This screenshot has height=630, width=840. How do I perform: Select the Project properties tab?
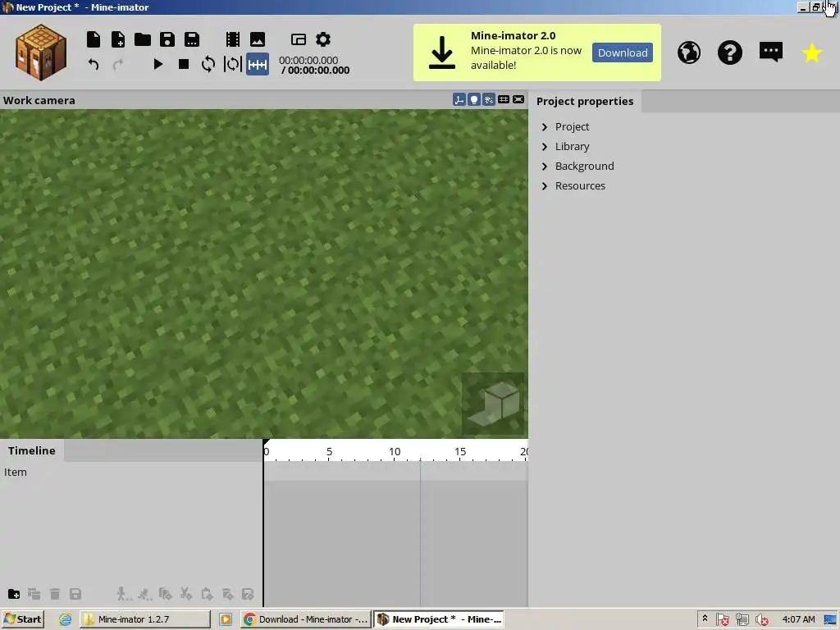(x=585, y=101)
